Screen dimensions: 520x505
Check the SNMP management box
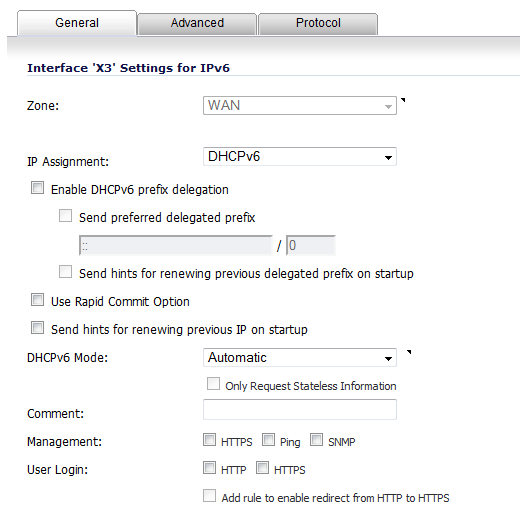coord(316,440)
